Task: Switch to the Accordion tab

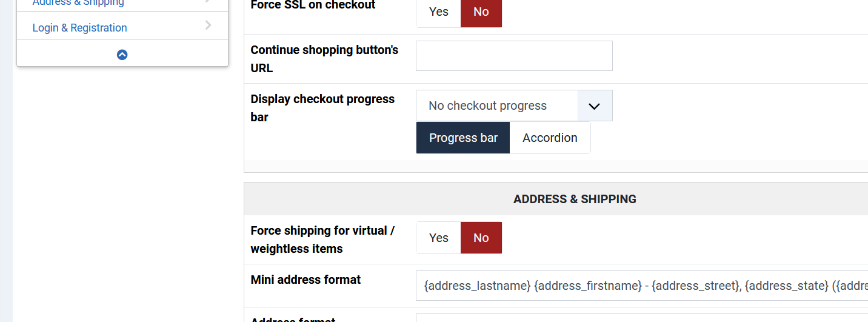Action: 550,138
